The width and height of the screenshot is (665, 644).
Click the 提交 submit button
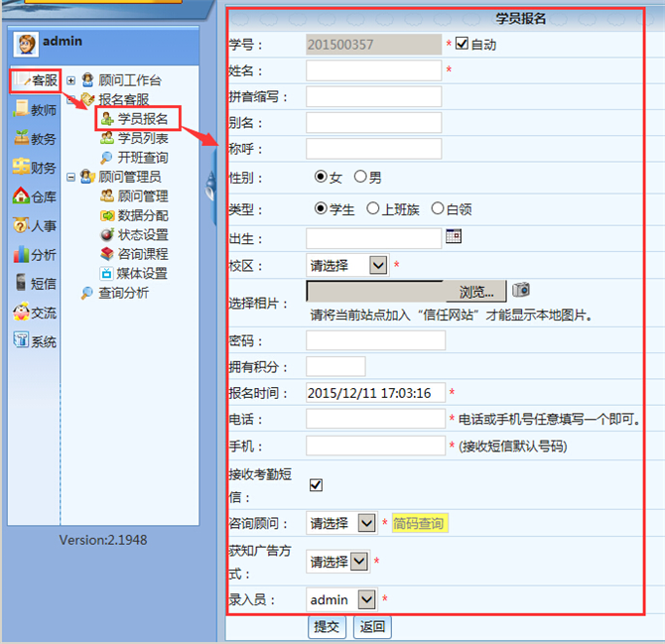coord(327,626)
